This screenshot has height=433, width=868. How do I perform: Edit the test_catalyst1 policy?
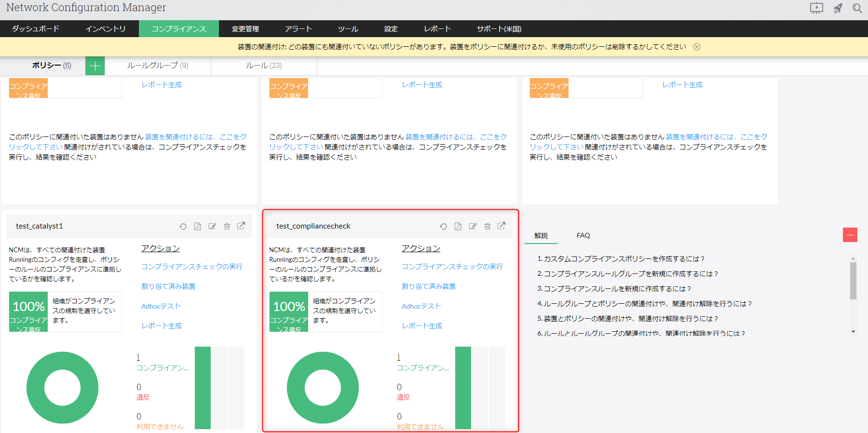pyautogui.click(x=212, y=226)
